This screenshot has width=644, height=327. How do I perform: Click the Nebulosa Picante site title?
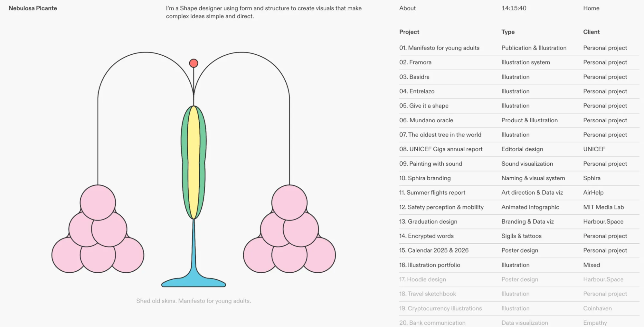tap(33, 8)
